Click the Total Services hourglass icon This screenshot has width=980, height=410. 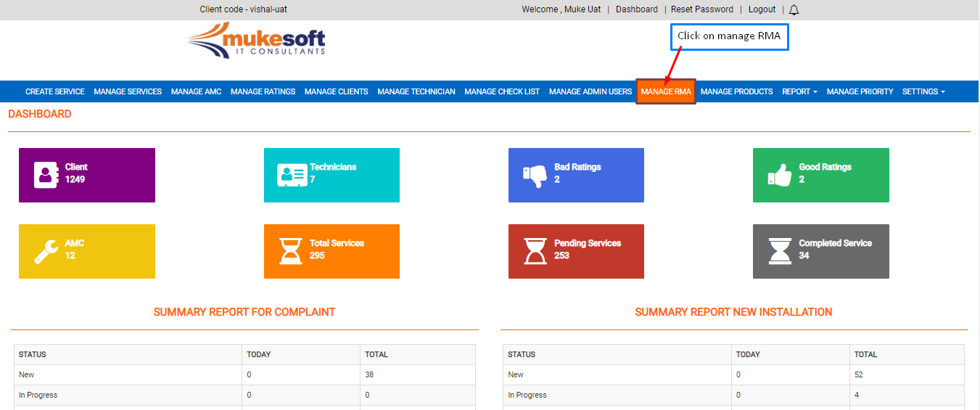291,251
